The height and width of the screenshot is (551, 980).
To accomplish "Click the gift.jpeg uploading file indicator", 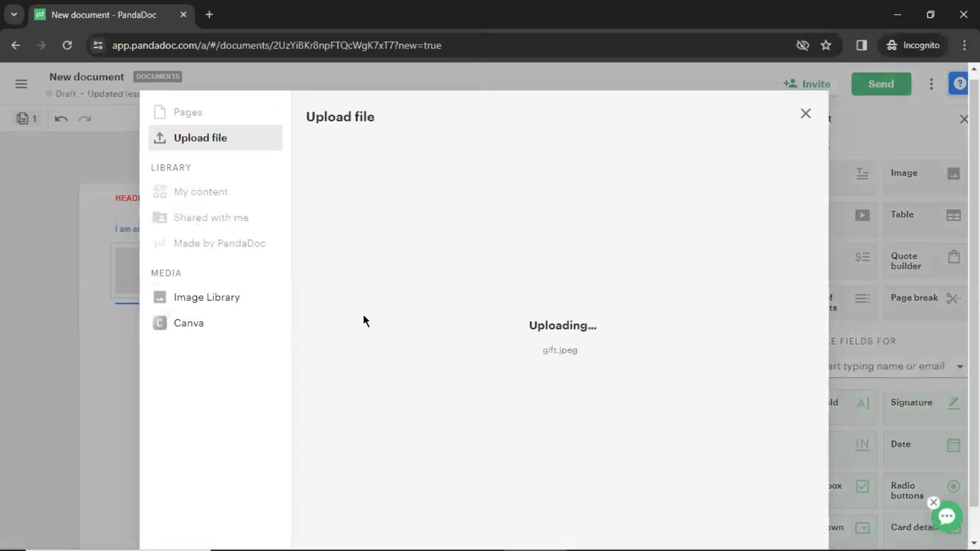I will (x=560, y=350).
